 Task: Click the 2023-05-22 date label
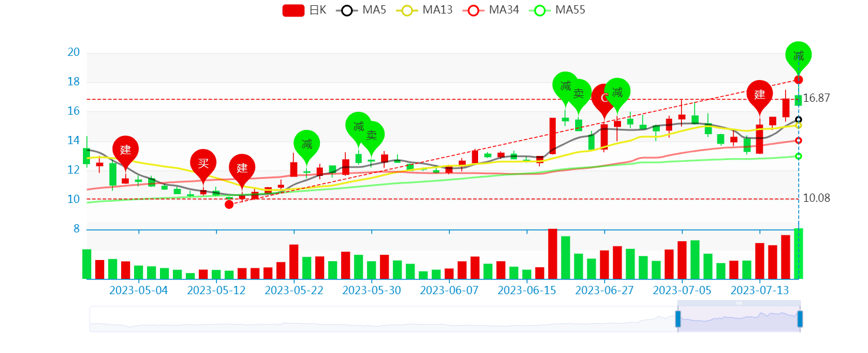click(x=294, y=290)
